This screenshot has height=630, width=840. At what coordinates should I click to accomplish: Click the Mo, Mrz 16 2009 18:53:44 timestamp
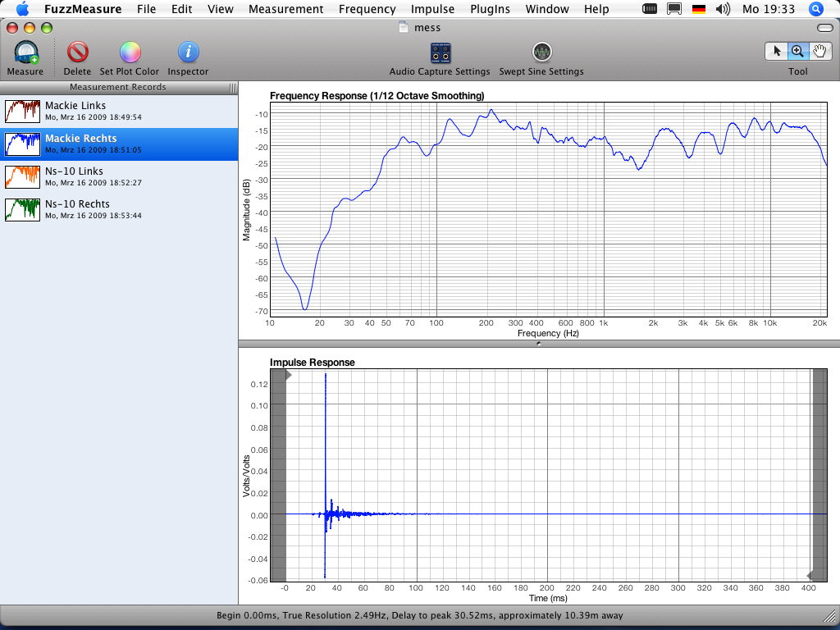click(x=94, y=216)
